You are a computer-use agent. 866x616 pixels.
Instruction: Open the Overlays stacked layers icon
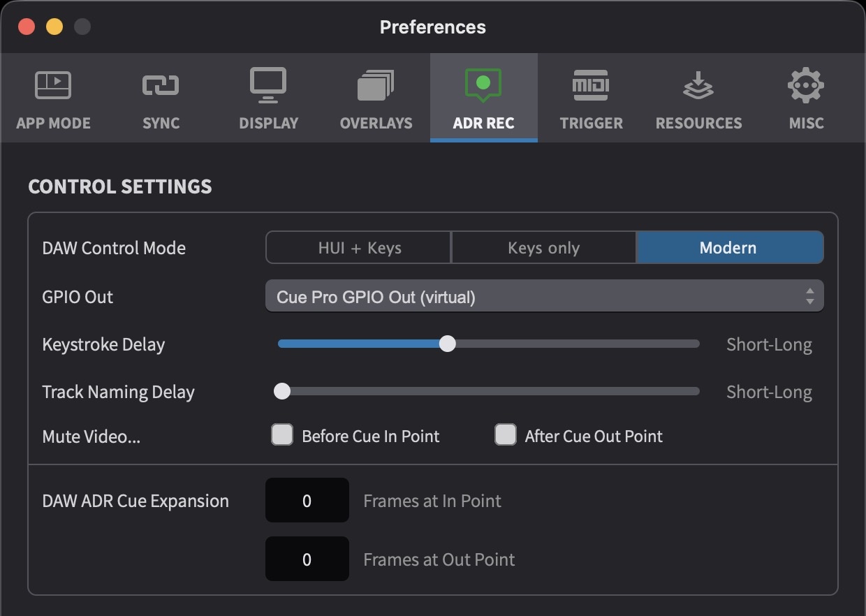coord(376,85)
